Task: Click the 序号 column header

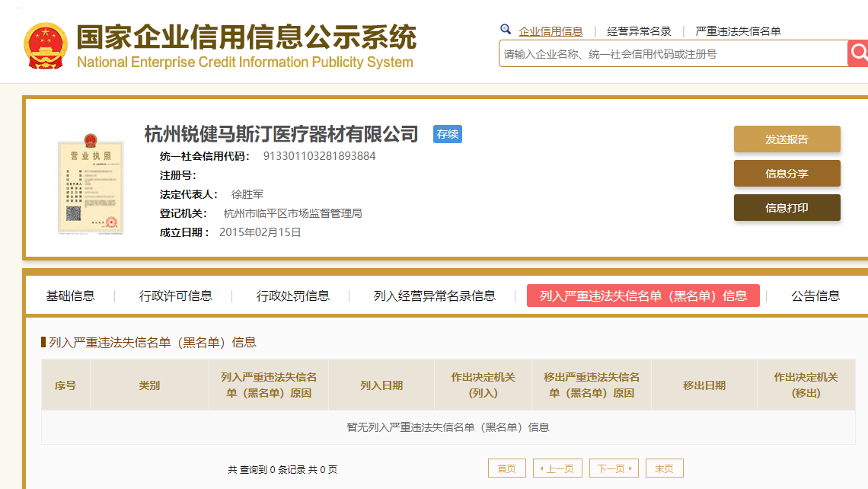Action: click(x=65, y=385)
